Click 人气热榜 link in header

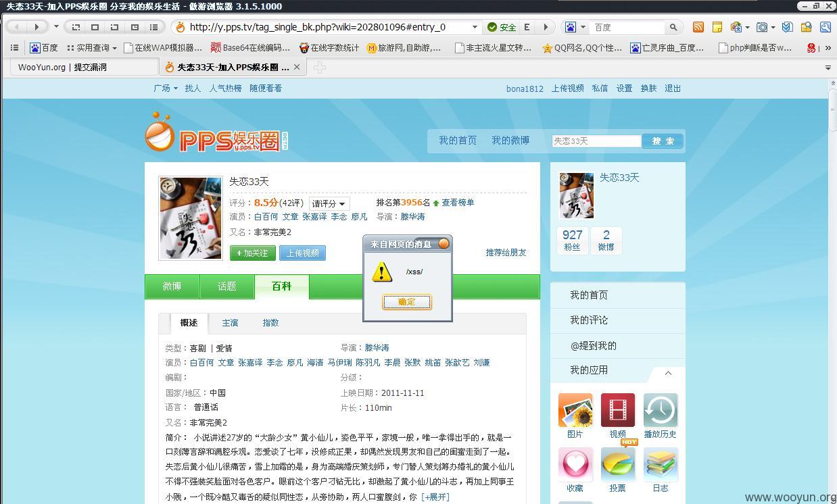[x=225, y=88]
